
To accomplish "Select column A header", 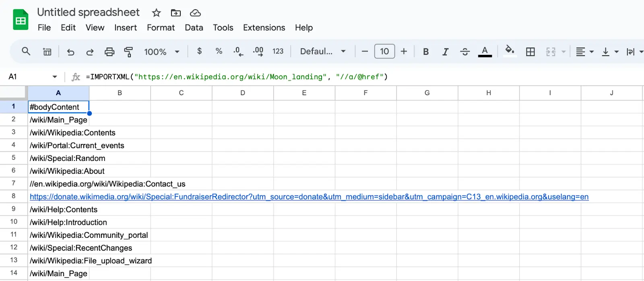I will tap(58, 93).
